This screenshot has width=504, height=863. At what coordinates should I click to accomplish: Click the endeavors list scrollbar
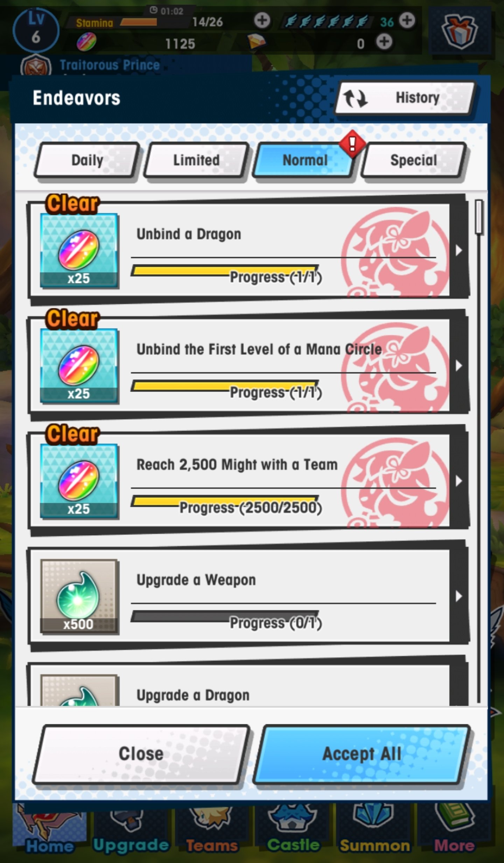tap(479, 452)
